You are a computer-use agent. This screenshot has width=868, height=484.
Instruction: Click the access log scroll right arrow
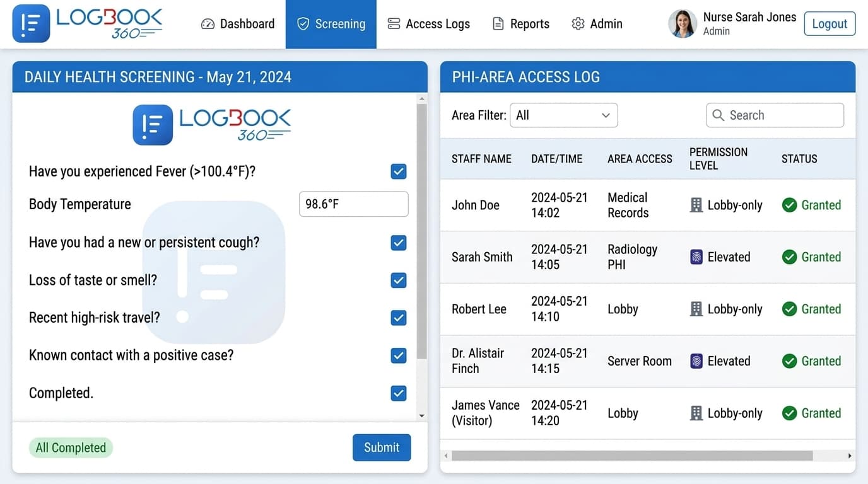point(850,456)
